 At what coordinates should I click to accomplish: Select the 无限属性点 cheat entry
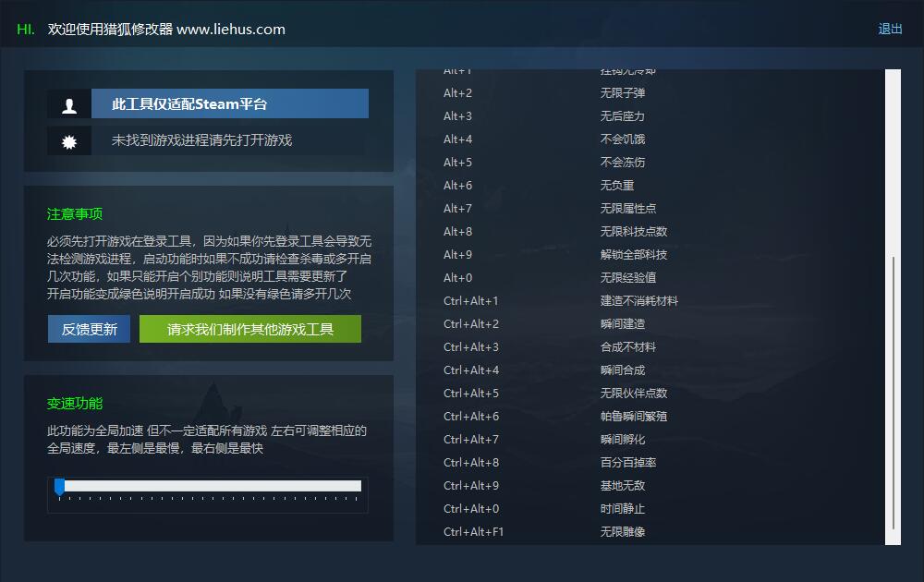pyautogui.click(x=628, y=209)
